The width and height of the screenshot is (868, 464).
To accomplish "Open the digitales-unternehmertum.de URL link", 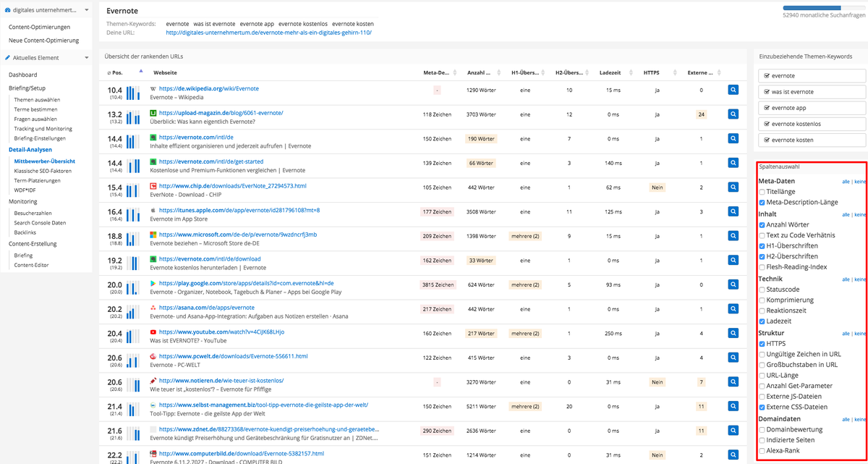I will (268, 33).
